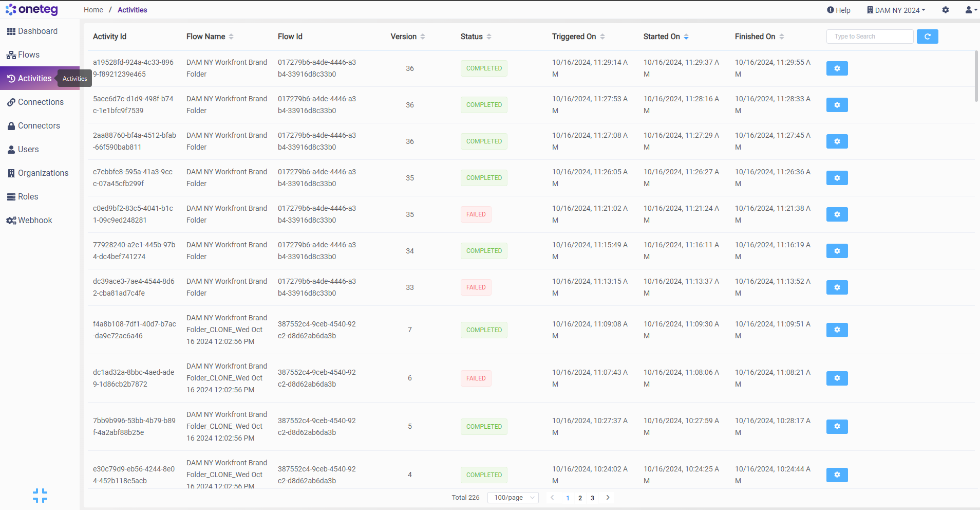Open gear button for first activity row
Screen dimensions: 980x510
(837, 68)
